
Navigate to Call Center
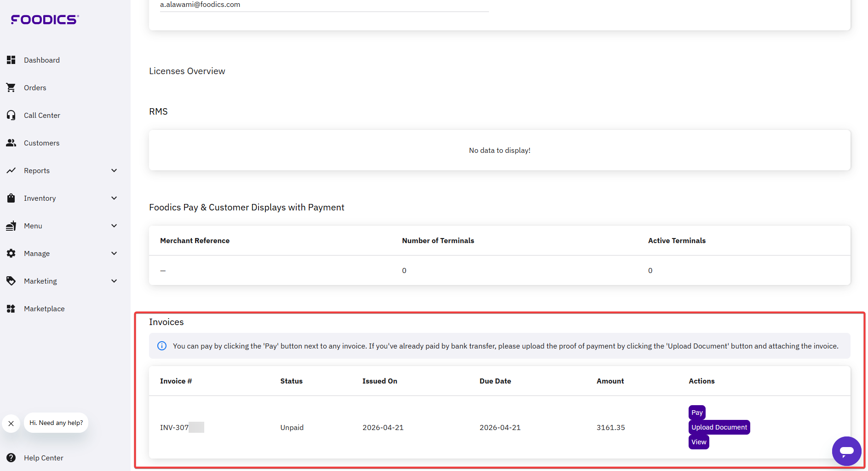coord(42,115)
